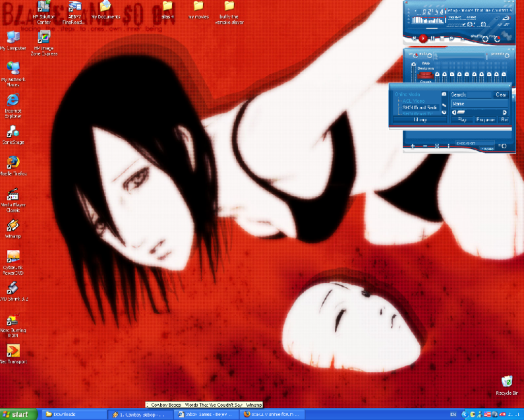This screenshot has height=420, width=524.
Task: Switch to Downloads taskbar window
Action: pos(74,414)
